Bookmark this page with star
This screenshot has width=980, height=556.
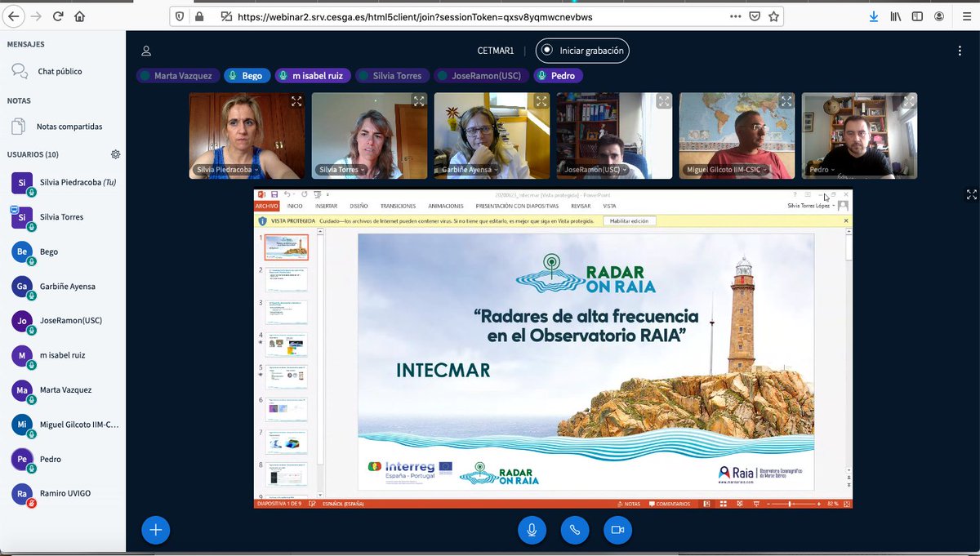(x=773, y=16)
